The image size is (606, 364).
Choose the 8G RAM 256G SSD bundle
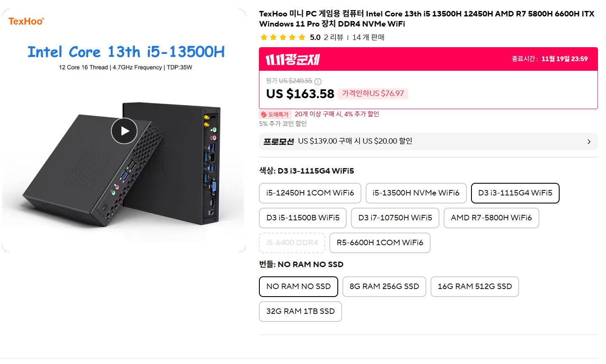tap(384, 286)
